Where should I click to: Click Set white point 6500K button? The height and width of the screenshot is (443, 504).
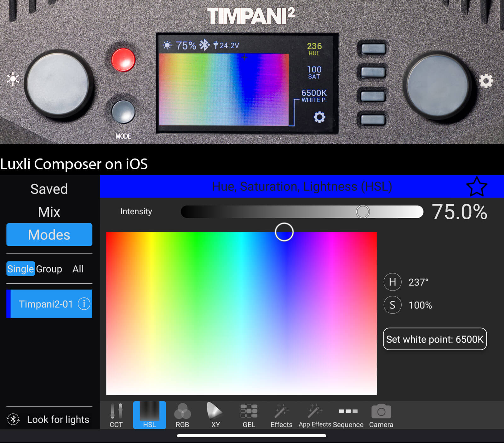(434, 339)
